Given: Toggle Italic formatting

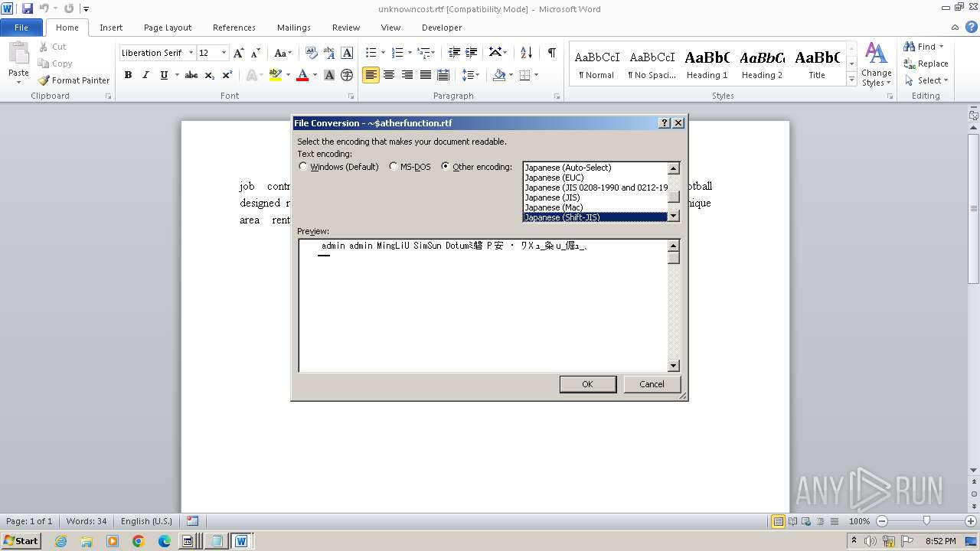Looking at the screenshot, I should [145, 75].
